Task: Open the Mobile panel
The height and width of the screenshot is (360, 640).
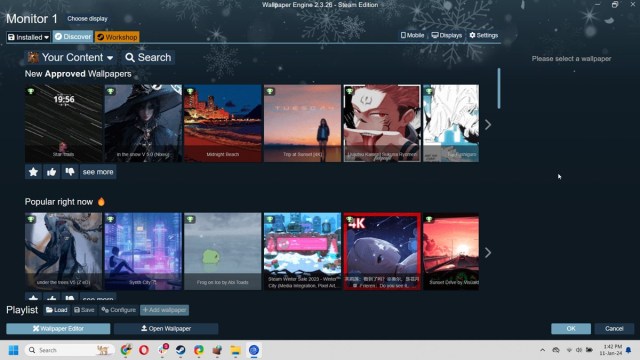Action: pos(412,36)
